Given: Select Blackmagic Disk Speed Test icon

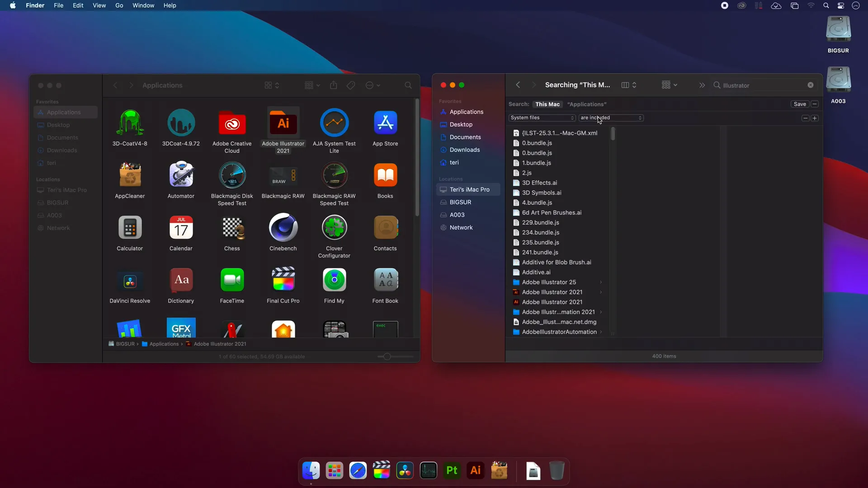Looking at the screenshot, I should [232, 175].
